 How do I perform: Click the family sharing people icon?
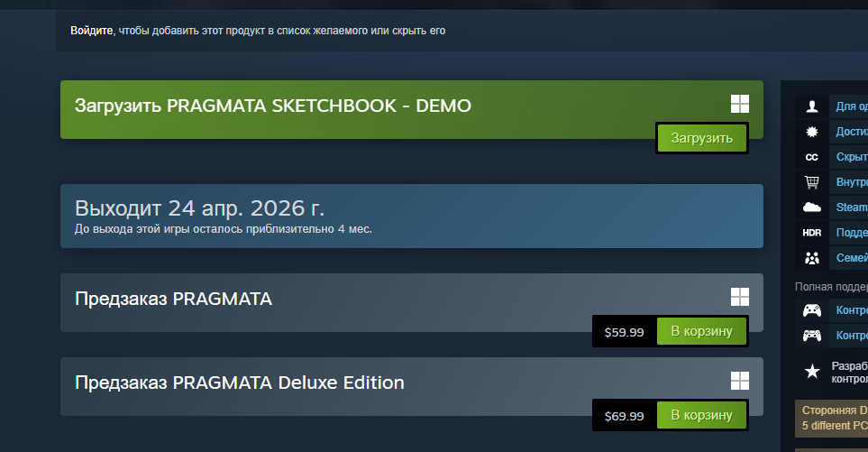812,258
